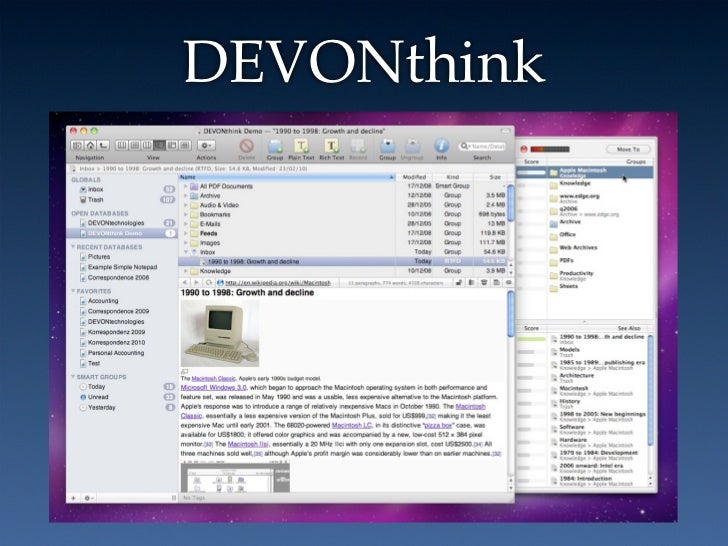This screenshot has width=728, height=546.
Task: Follow the Macintosh LC link
Action: click(x=351, y=425)
